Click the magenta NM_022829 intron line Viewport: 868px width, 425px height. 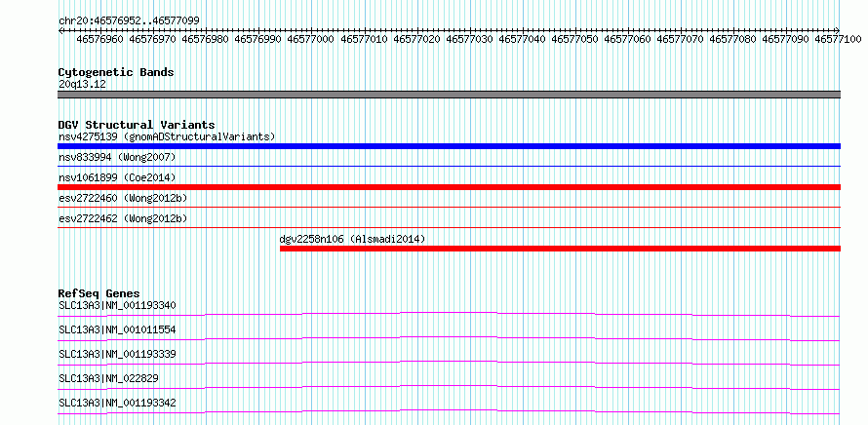click(x=449, y=387)
